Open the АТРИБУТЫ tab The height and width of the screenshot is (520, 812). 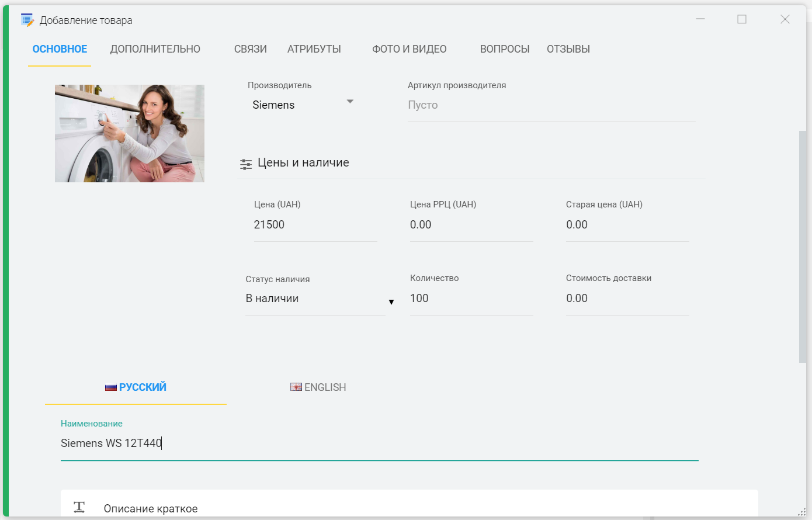[x=314, y=49]
